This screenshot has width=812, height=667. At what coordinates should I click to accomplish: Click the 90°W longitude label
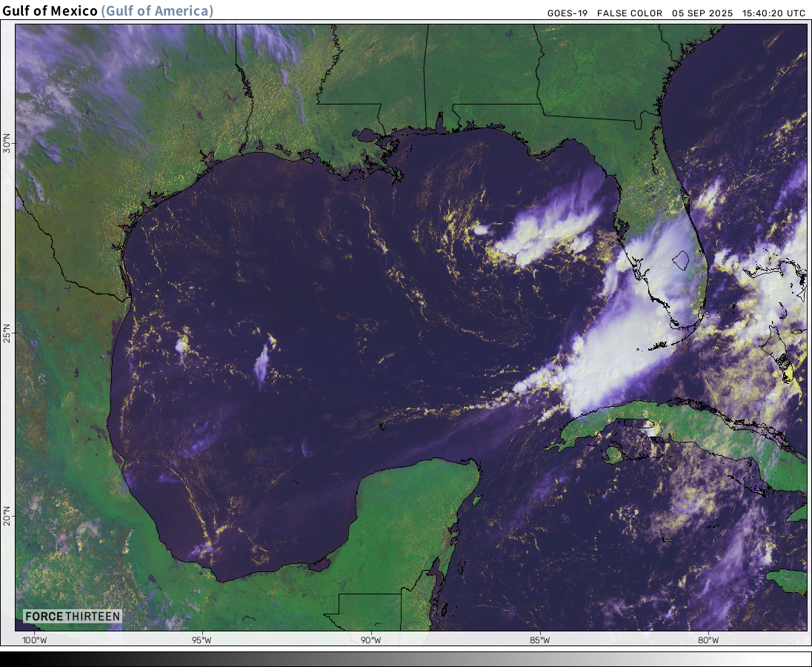pos(370,640)
